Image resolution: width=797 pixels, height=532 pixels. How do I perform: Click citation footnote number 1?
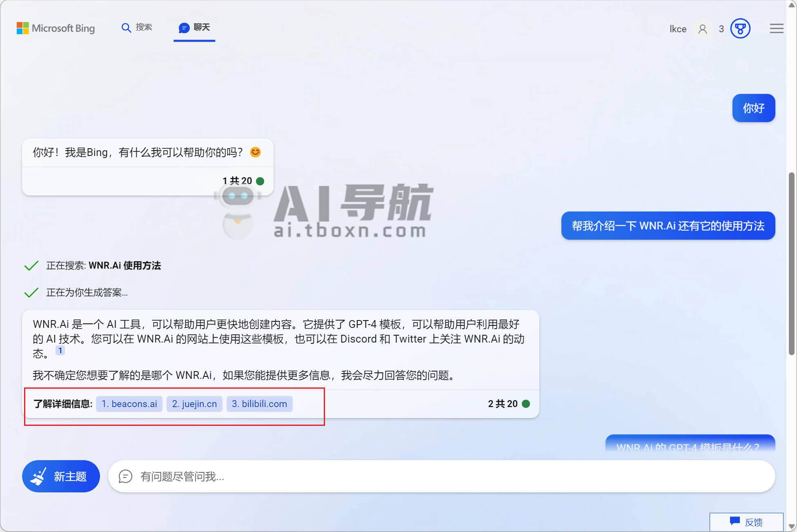(x=60, y=350)
